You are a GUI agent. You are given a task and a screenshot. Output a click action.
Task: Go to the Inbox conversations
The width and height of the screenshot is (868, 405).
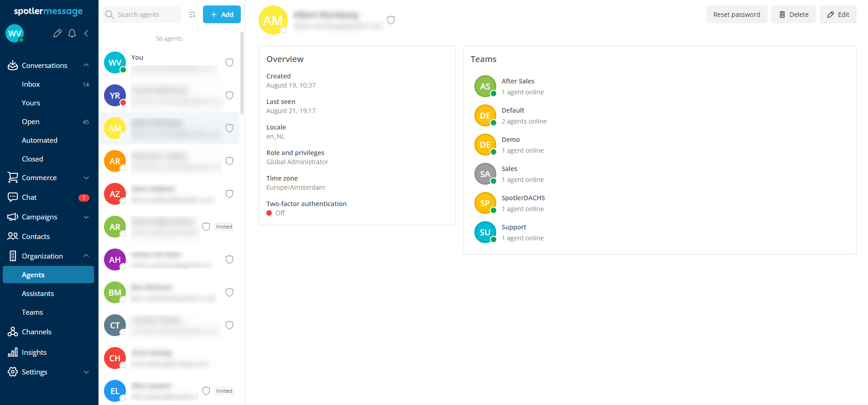click(x=31, y=84)
